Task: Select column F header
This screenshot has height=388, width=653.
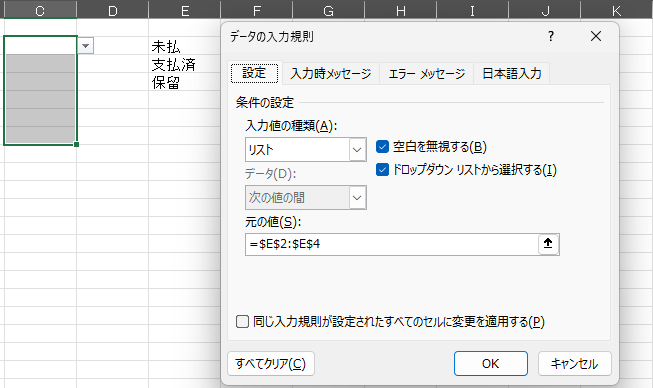Action: tap(257, 10)
